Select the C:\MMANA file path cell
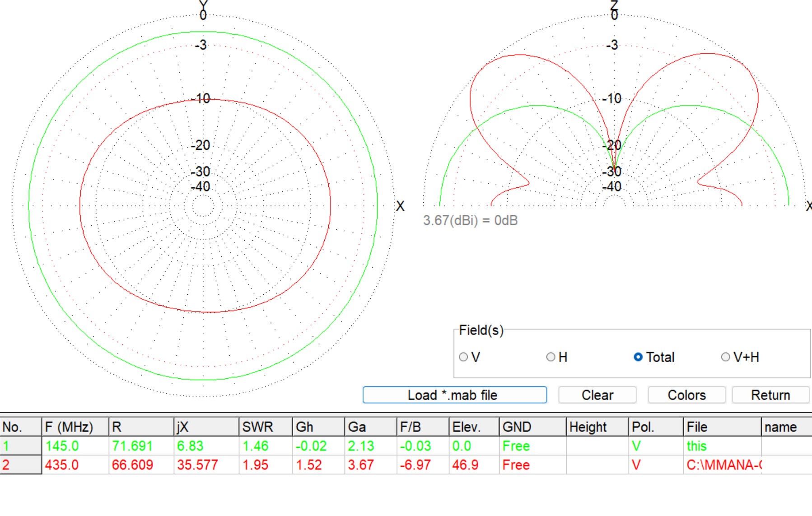Image resolution: width=812 pixels, height=516 pixels. click(723, 465)
